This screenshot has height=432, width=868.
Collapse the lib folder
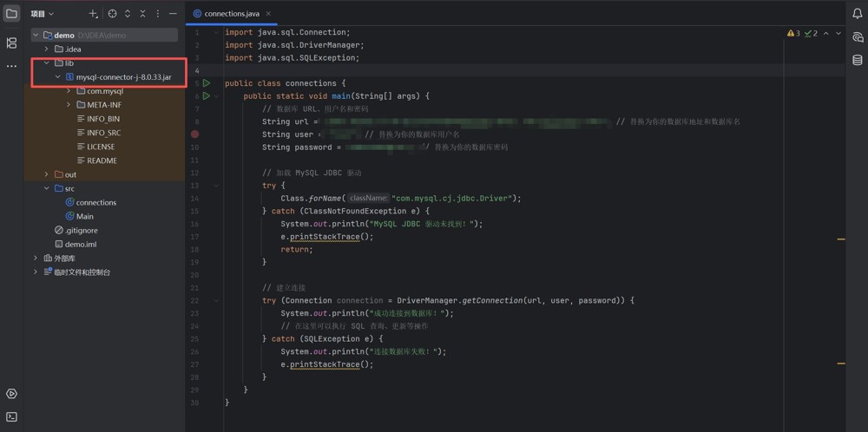[47, 63]
